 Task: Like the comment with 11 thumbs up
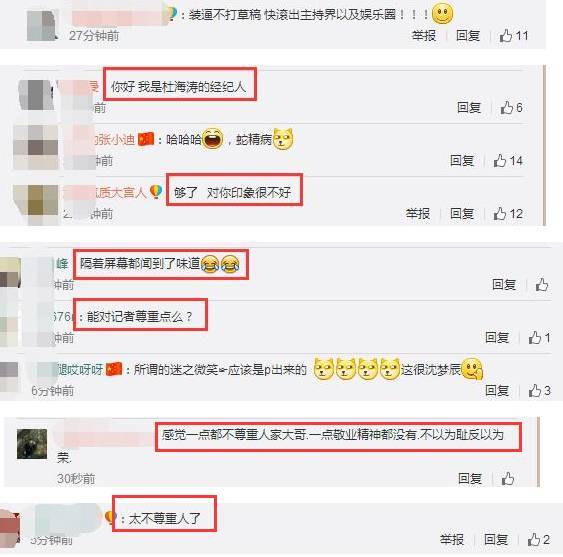[x=513, y=36]
